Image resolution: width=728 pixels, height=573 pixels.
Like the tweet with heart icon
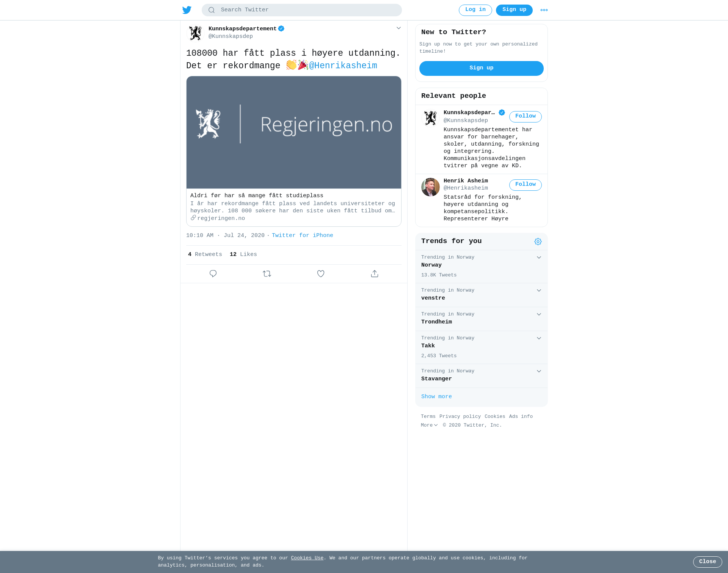pyautogui.click(x=321, y=274)
